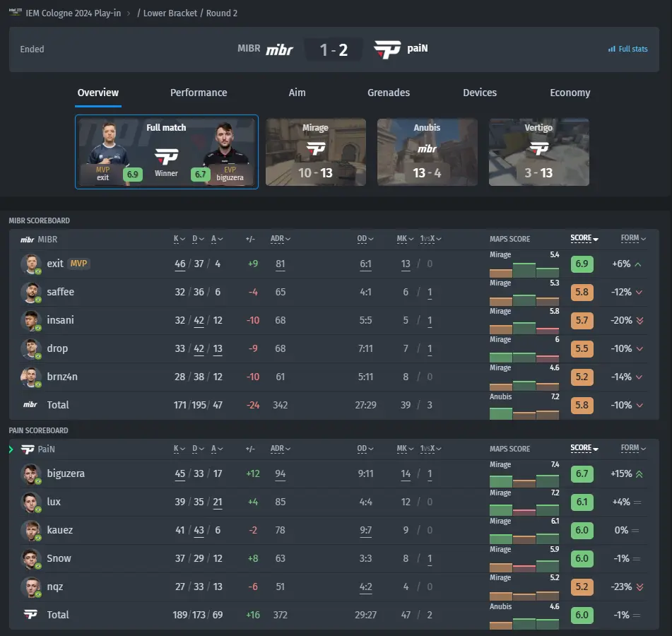Image resolution: width=672 pixels, height=636 pixels.
Task: Click the MIBR logo in the match header
Action: pyautogui.click(x=279, y=49)
